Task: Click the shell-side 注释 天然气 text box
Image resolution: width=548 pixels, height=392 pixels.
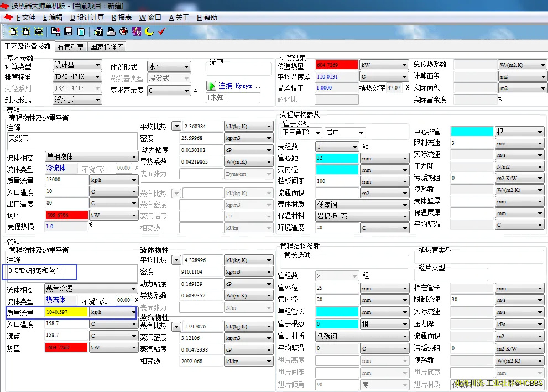Action: [72, 141]
